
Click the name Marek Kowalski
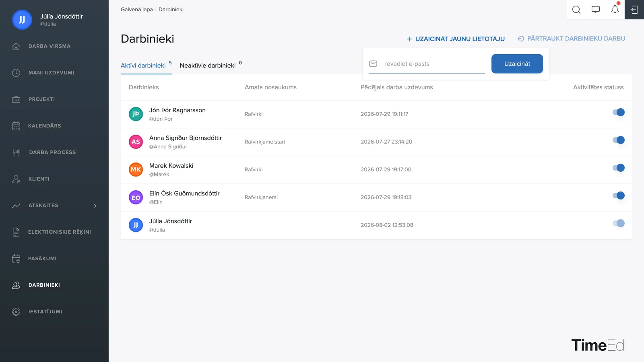(x=171, y=166)
